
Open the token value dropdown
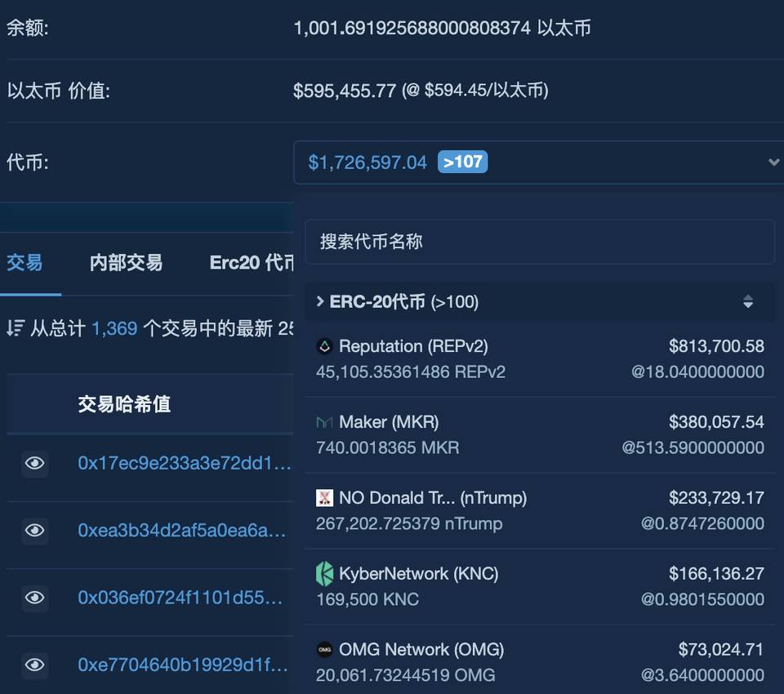pyautogui.click(x=771, y=162)
